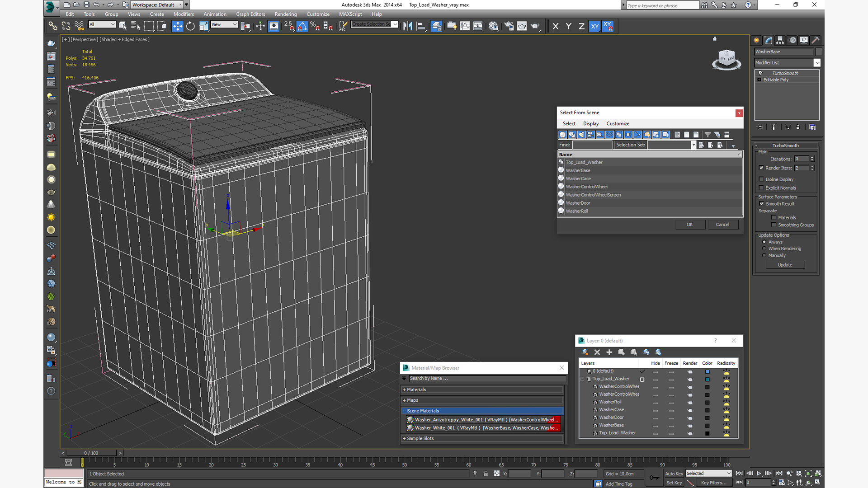This screenshot has height=488, width=868.
Task: Click Cancel in Select From Scene dialog
Action: tap(722, 225)
